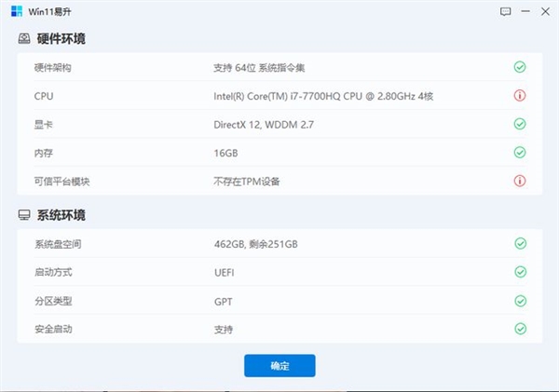The height and width of the screenshot is (392, 559).
Task: Click the Win11易升 window title text
Action: (49, 12)
